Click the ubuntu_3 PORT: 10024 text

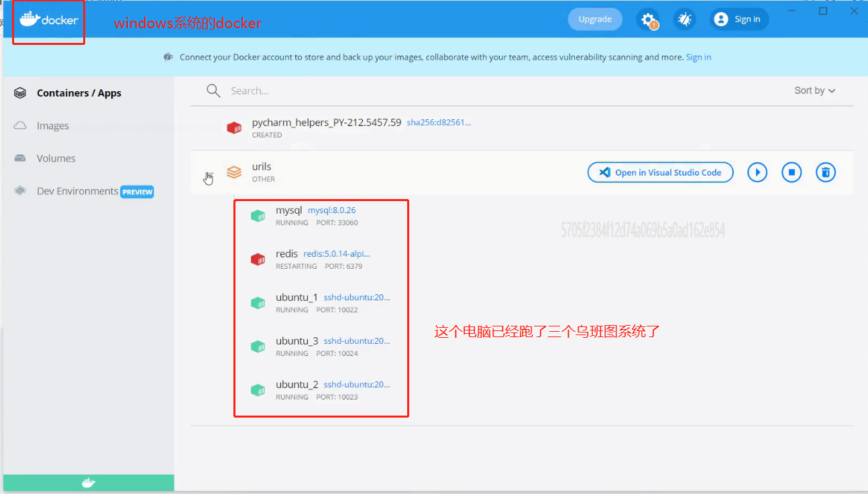(x=337, y=353)
